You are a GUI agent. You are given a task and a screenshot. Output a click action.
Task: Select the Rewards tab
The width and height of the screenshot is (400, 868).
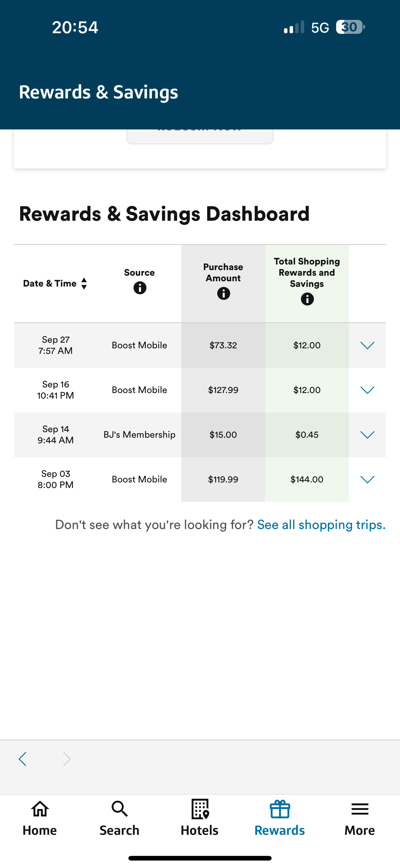[279, 817]
